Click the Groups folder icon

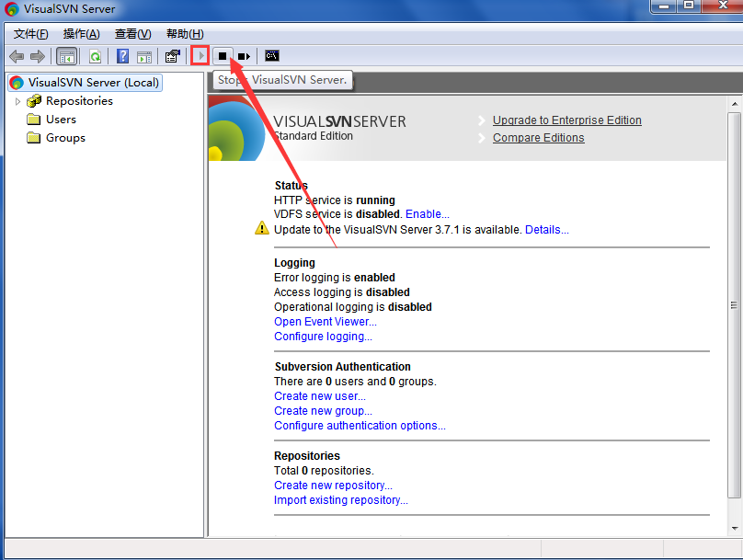point(34,138)
